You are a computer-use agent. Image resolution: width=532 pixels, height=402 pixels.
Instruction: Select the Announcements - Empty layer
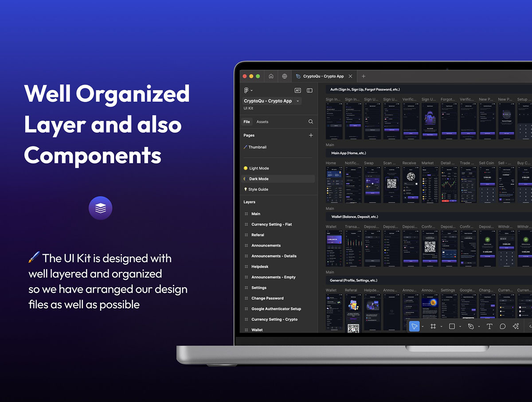274,277
